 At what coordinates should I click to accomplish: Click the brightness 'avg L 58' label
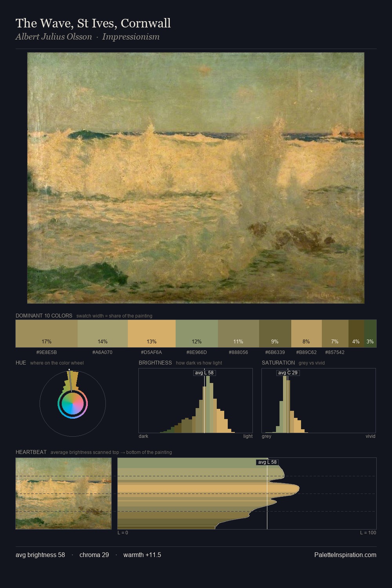(x=205, y=373)
